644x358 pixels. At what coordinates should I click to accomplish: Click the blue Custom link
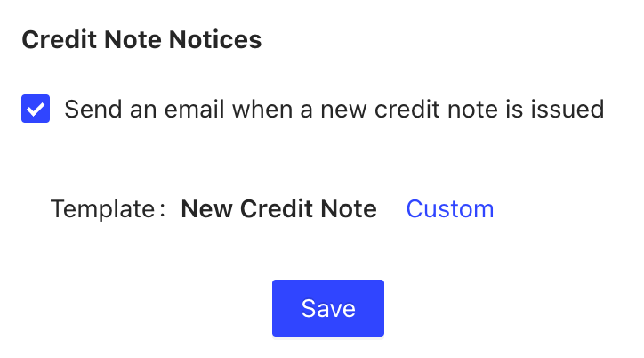pyautogui.click(x=449, y=209)
